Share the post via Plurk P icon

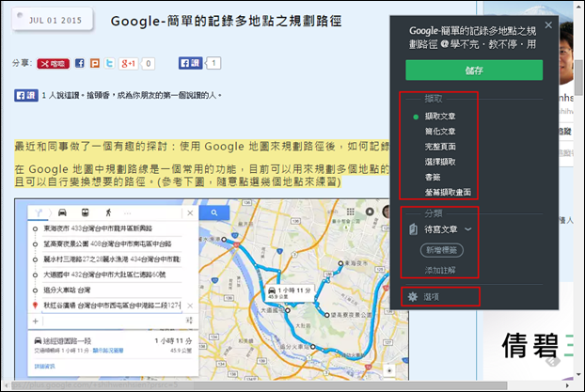[x=95, y=63]
